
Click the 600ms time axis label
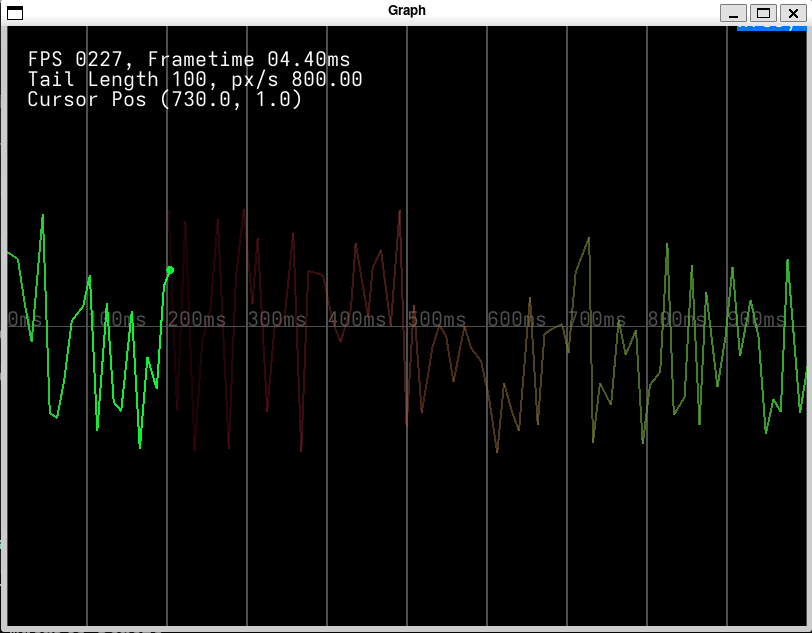tap(517, 319)
